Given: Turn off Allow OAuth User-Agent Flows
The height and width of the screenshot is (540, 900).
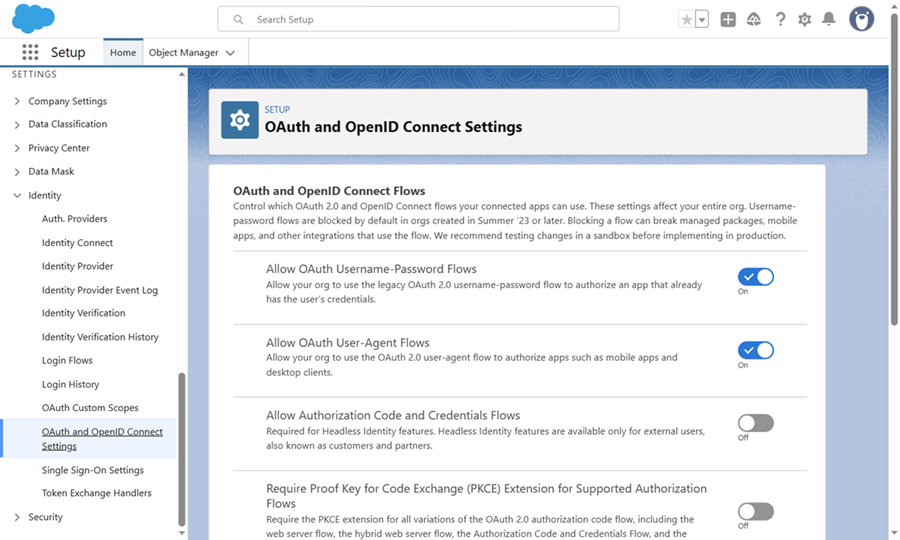Looking at the screenshot, I should [755, 350].
